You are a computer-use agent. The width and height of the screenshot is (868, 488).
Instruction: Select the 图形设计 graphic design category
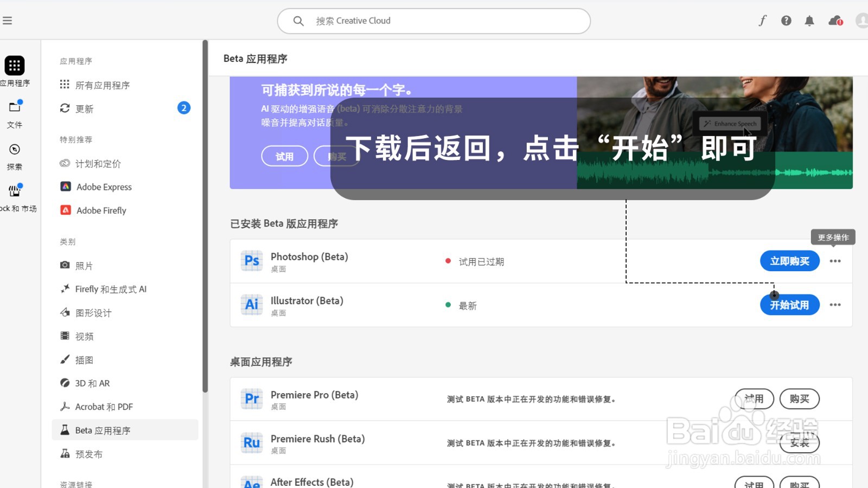[x=93, y=313]
